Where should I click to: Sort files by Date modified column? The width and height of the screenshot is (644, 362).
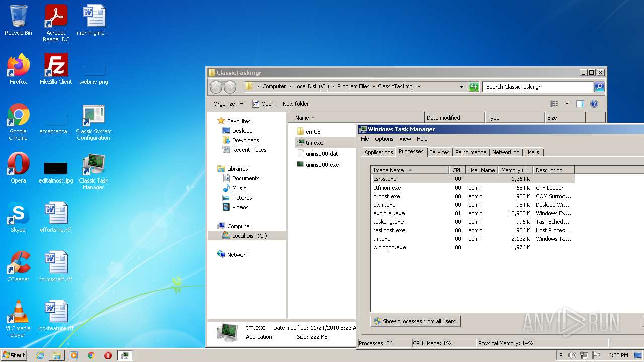(454, 118)
